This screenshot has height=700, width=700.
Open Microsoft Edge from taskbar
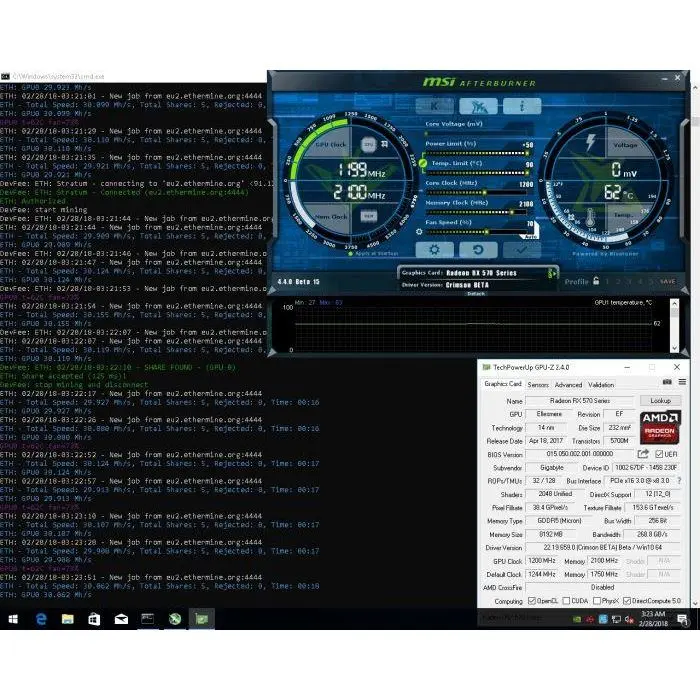point(41,619)
